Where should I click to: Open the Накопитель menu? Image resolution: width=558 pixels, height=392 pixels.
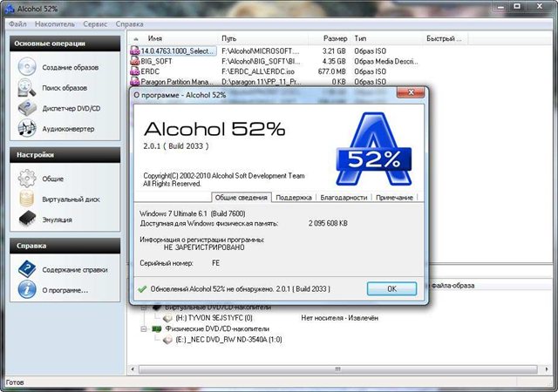click(x=55, y=24)
